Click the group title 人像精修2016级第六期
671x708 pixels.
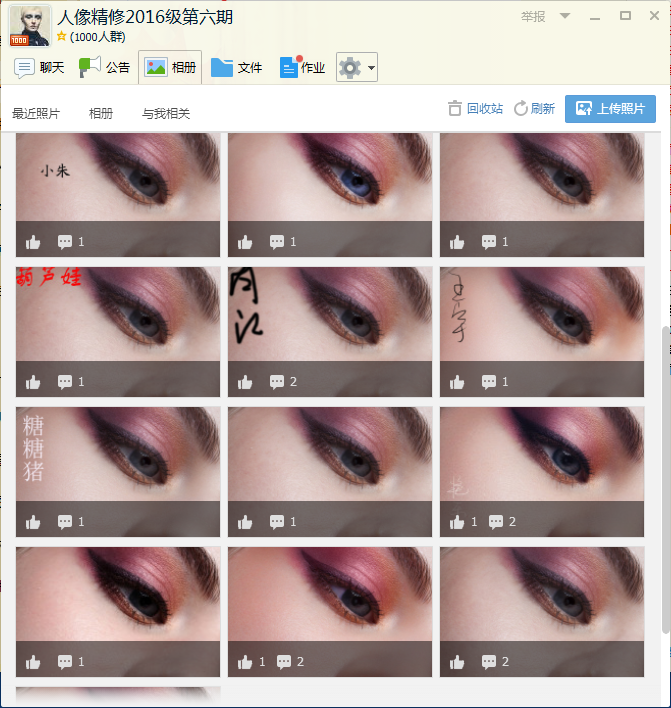point(145,17)
